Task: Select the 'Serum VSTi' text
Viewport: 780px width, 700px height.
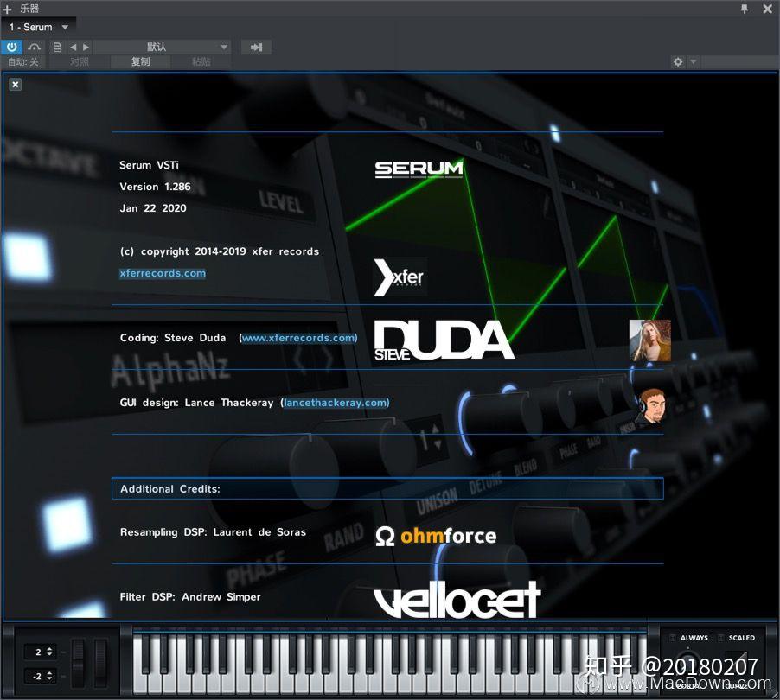Action: [149, 165]
